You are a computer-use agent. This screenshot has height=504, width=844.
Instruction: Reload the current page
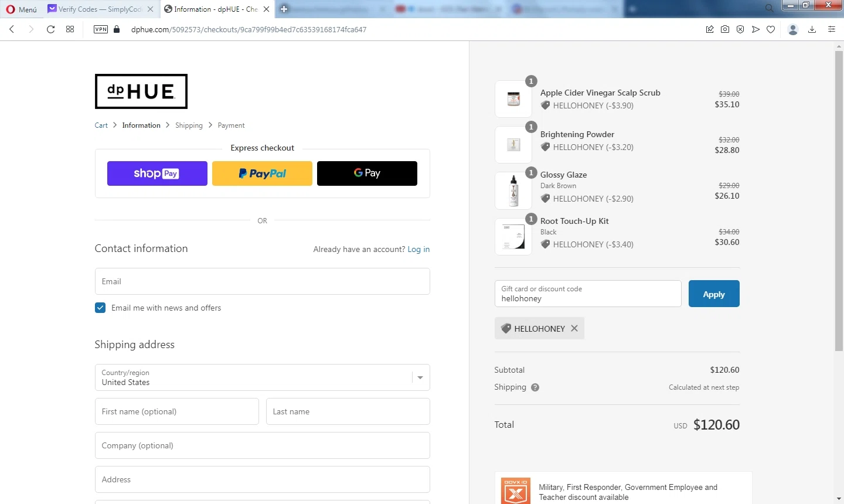(x=50, y=29)
